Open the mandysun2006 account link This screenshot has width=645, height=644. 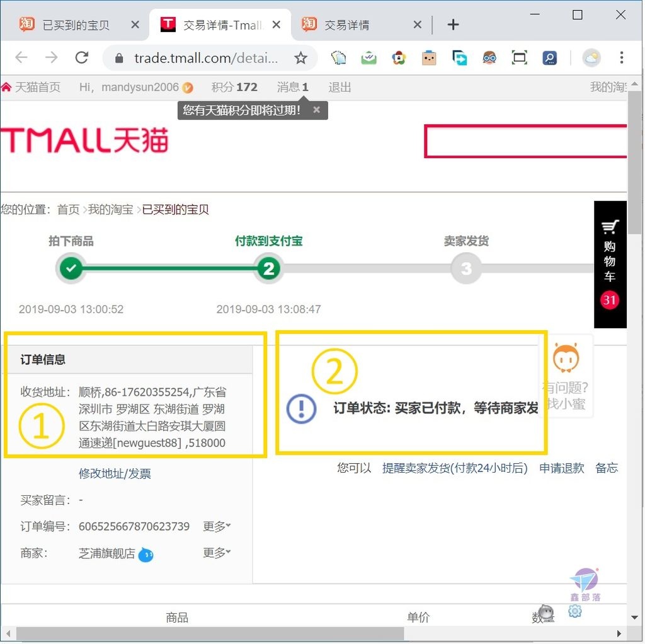[140, 87]
